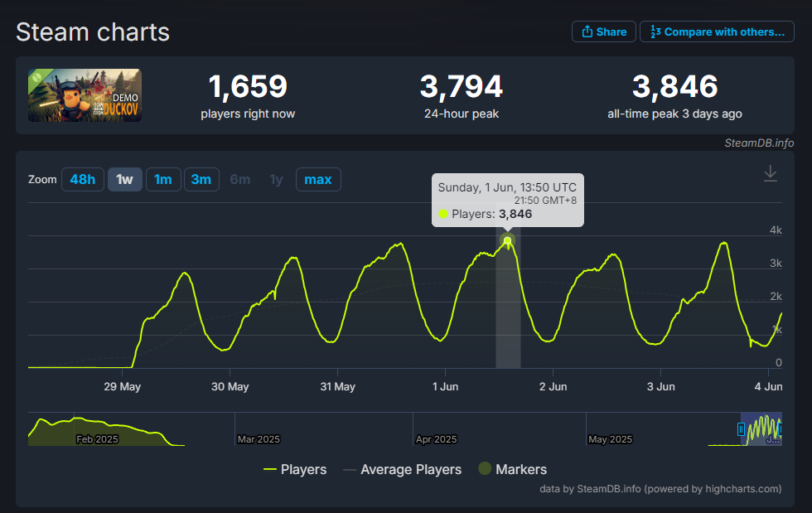Choose the 3m zoom range

[201, 179]
